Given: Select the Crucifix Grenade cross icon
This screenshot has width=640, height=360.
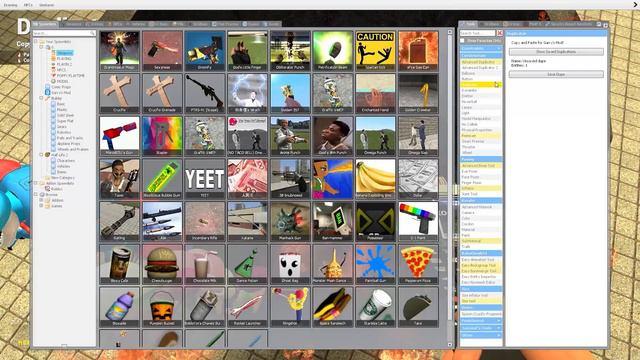Looking at the screenshot, I should [x=162, y=93].
